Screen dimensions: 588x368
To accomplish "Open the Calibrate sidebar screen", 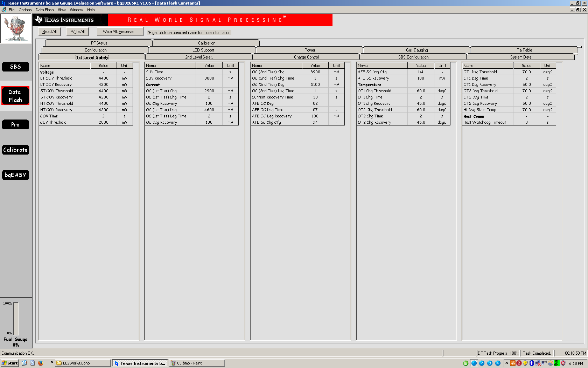I will point(15,150).
